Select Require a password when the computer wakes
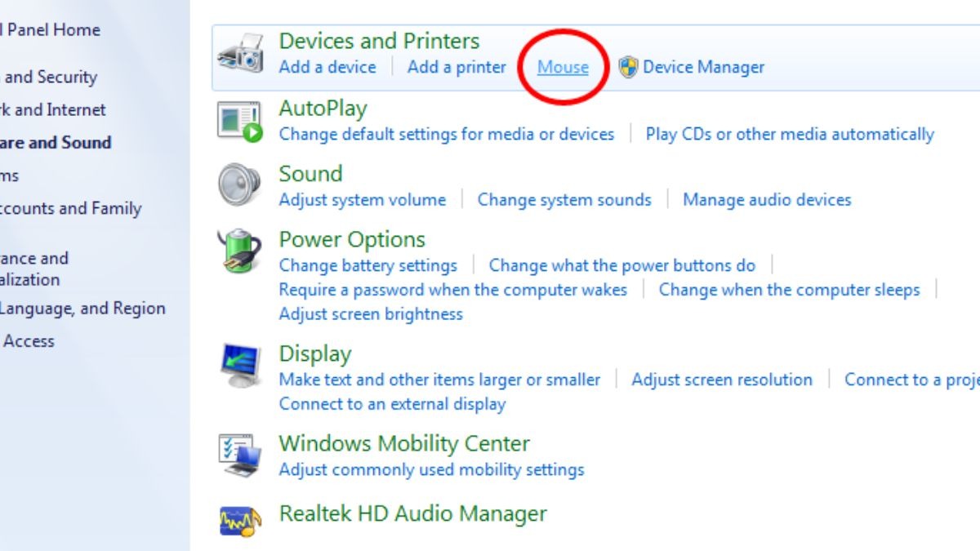Viewport: 980px width, 551px height. coord(453,290)
